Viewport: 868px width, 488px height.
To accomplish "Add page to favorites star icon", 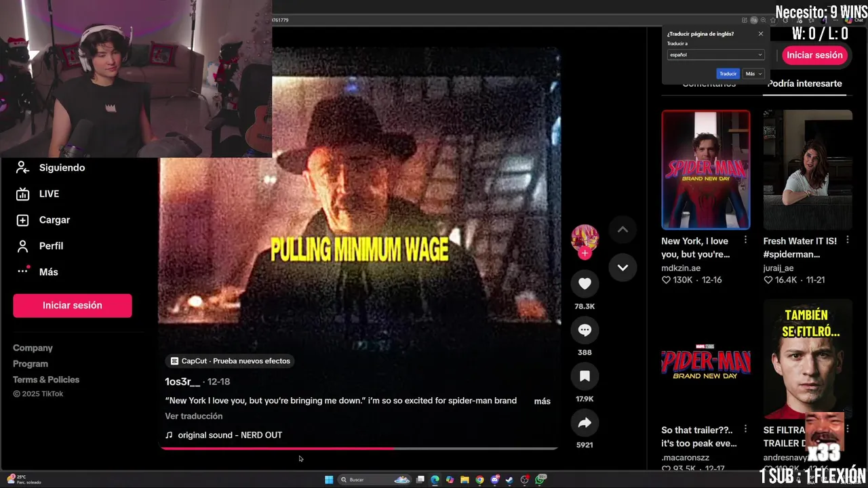I will coord(773,20).
